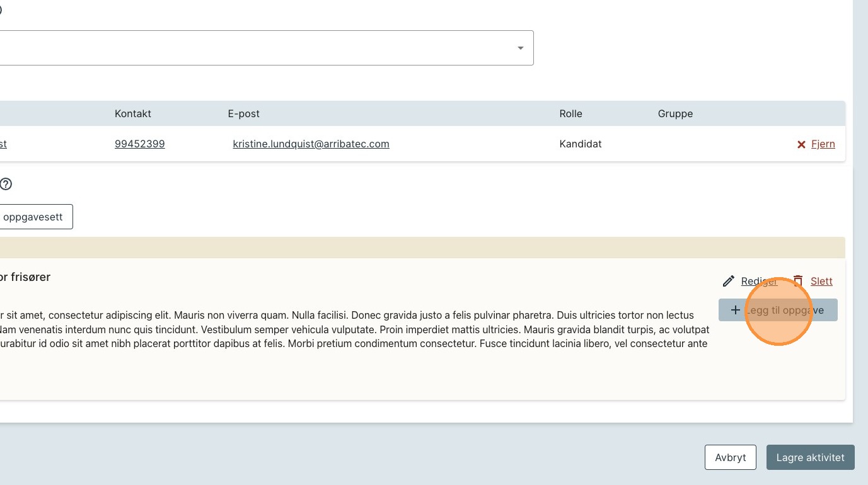
Task: Remove the candidate with the Fjern link
Action: pyautogui.click(x=823, y=144)
